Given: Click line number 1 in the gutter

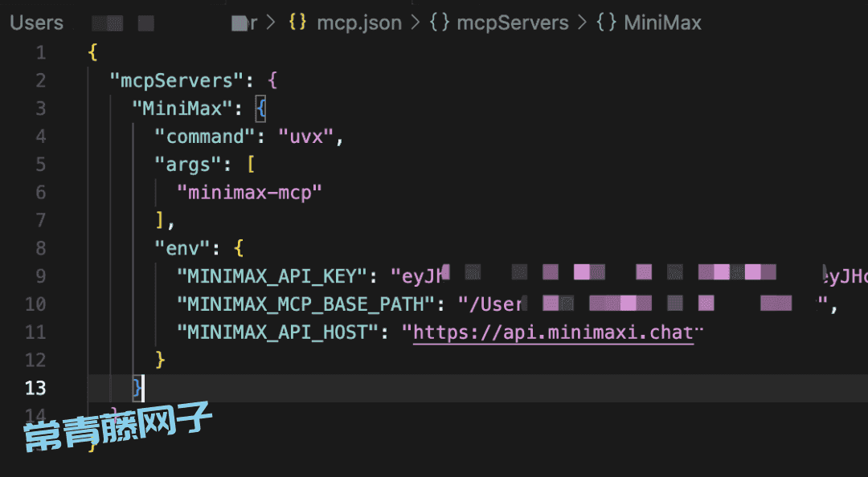Looking at the screenshot, I should point(40,53).
